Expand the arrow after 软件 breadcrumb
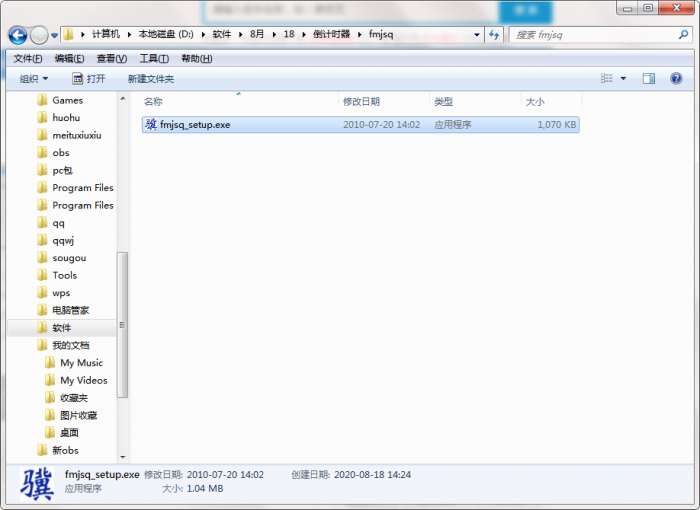 [241, 34]
